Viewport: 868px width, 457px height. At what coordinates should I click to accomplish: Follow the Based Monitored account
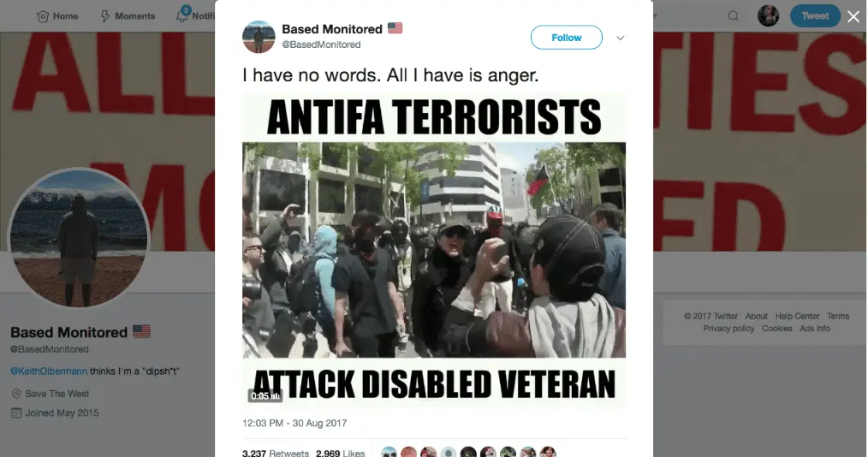(x=567, y=38)
